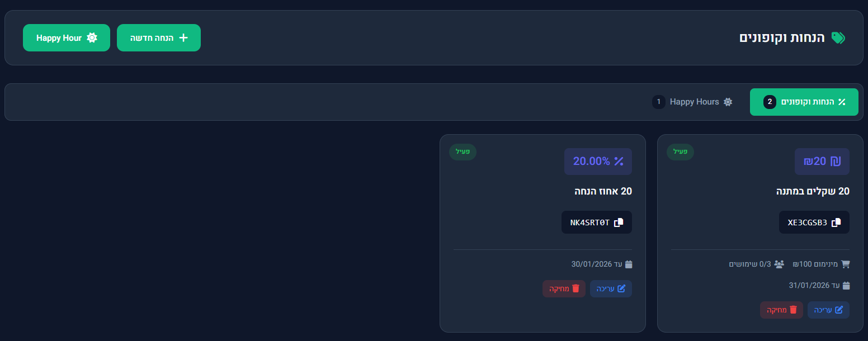The height and width of the screenshot is (341, 868).
Task: Edit the 20 אחוז הנחה coupon
Action: click(x=611, y=289)
